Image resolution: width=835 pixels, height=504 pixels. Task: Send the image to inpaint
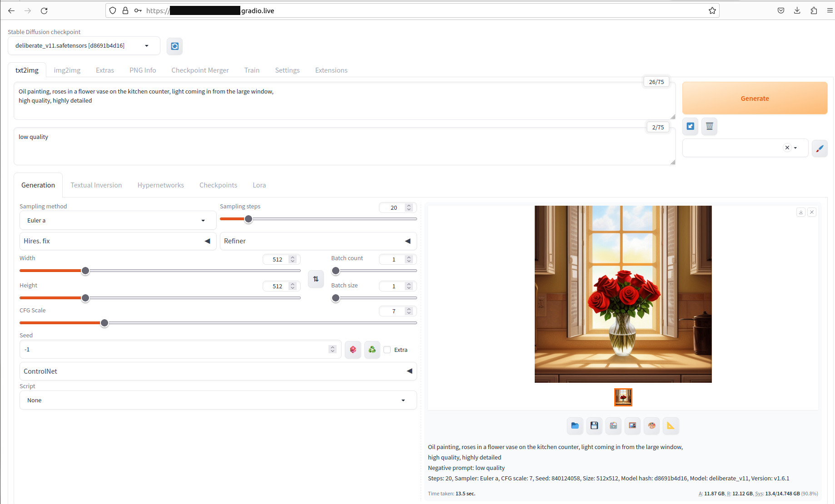click(651, 425)
